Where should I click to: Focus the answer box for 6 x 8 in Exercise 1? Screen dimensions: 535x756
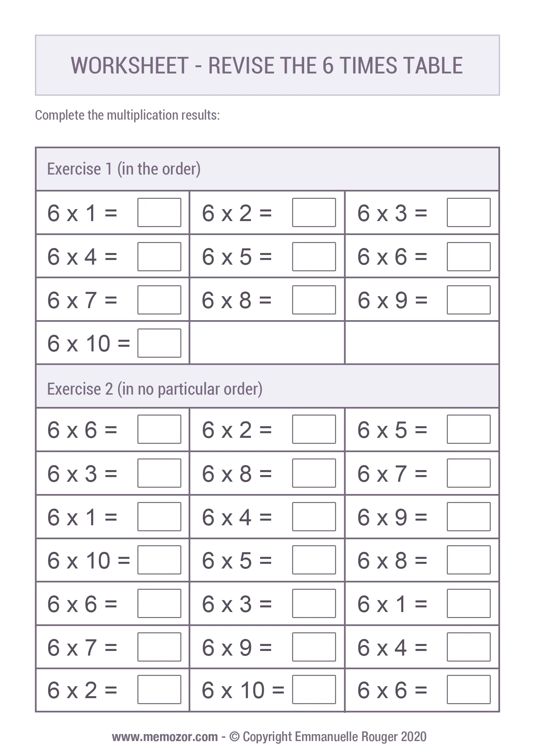tap(314, 300)
